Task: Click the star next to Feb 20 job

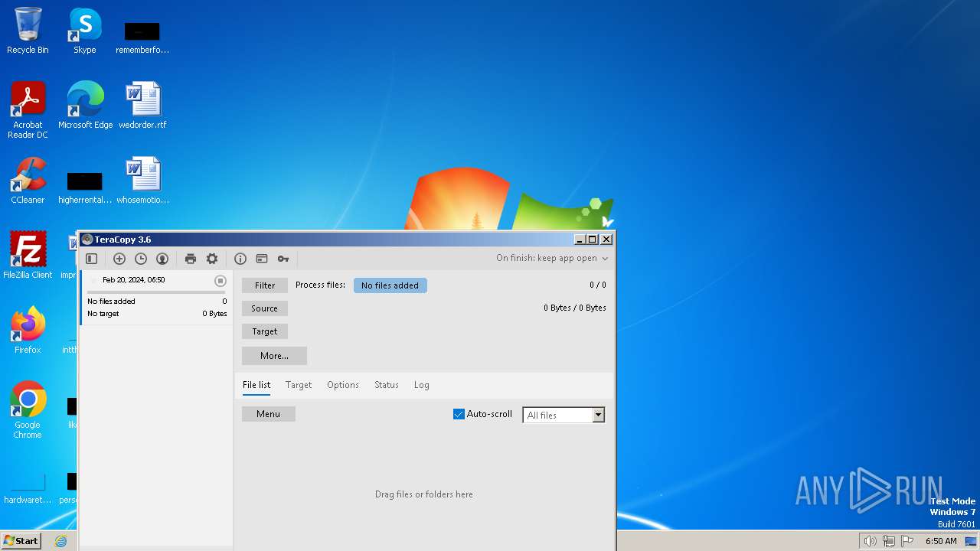Action: (94, 280)
